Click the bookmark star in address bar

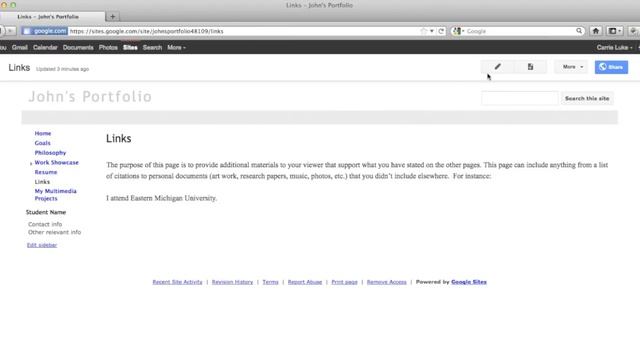(x=423, y=31)
